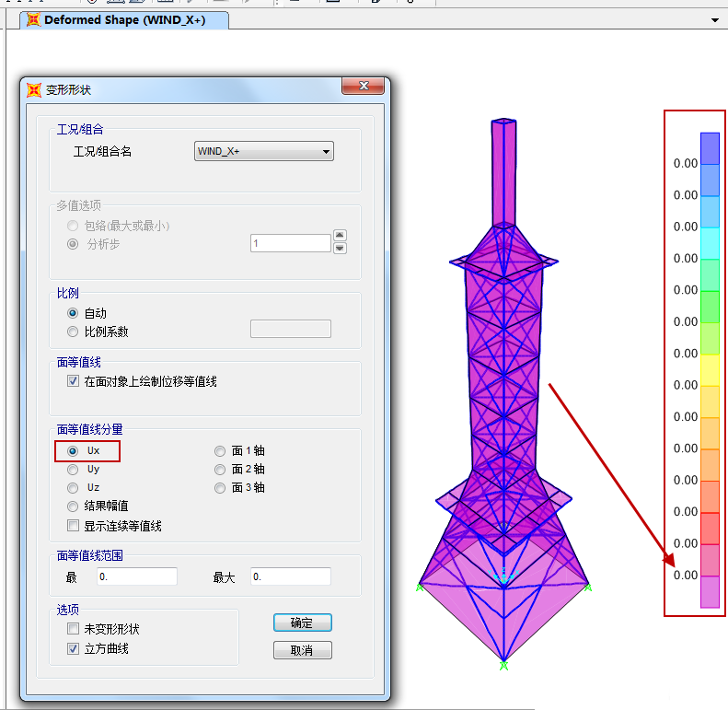Click the dialog title bar icon
The width and height of the screenshot is (728, 710).
34,90
